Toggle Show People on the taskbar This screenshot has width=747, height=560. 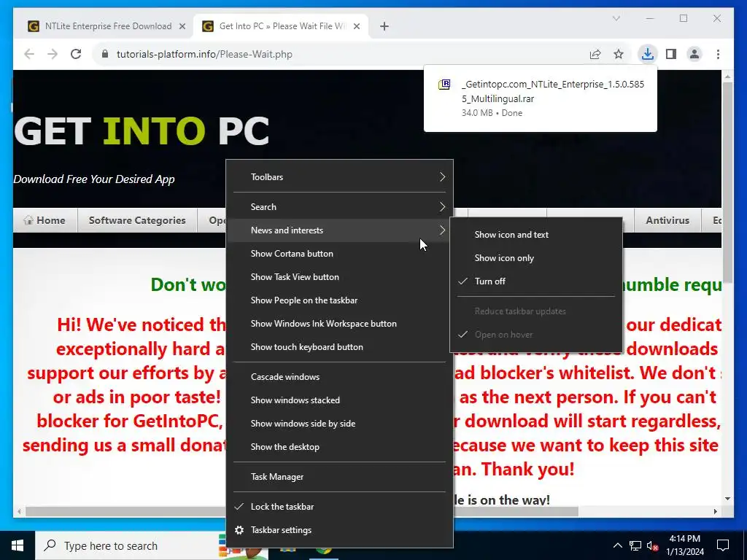coord(339,300)
